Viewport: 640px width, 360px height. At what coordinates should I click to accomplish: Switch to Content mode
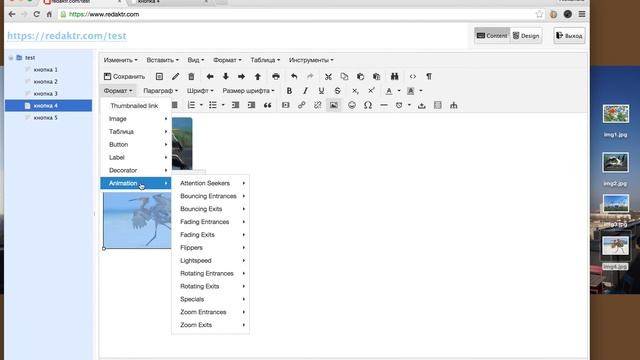[x=492, y=36]
